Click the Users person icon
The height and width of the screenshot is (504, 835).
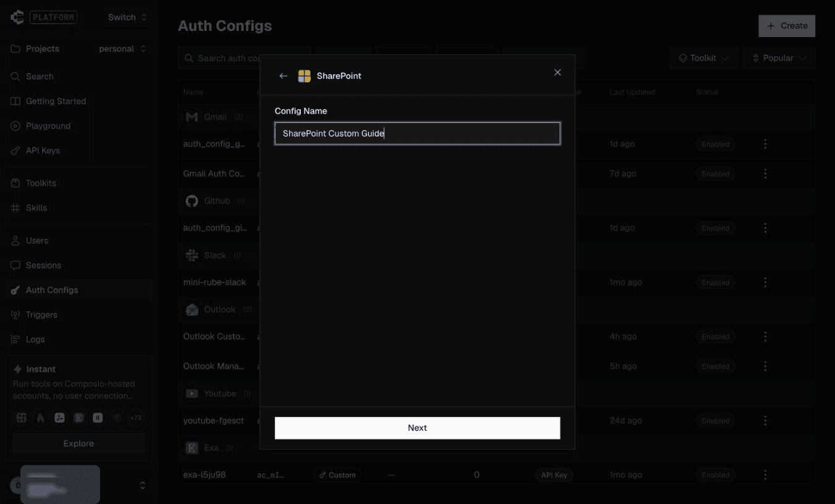point(15,241)
